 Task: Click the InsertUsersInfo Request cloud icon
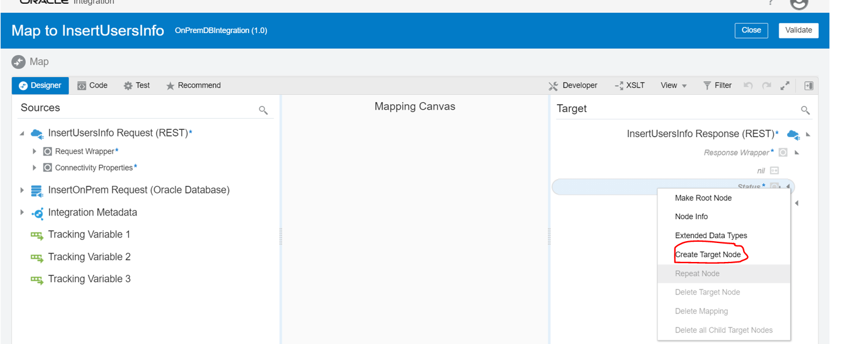coord(37,133)
